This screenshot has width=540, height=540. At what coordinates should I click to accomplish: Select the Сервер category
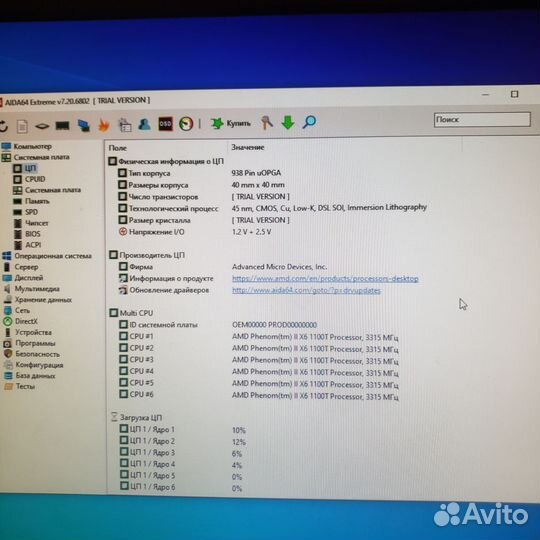click(21, 267)
